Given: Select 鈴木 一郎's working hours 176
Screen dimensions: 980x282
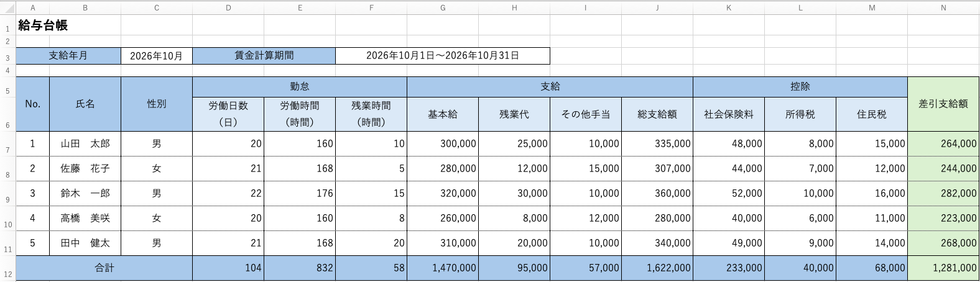Looking at the screenshot, I should 300,194.
